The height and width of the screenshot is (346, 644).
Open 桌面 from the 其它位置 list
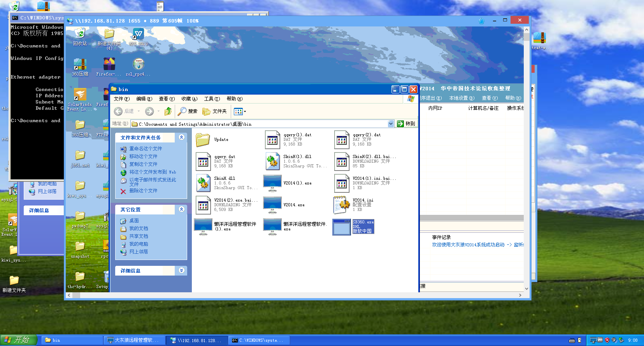(134, 221)
